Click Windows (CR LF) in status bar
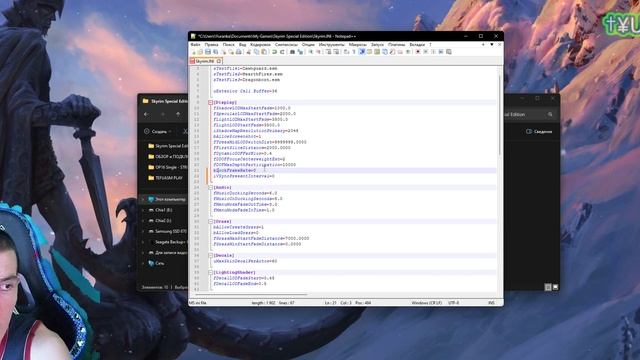The height and width of the screenshot is (360, 640). [427, 303]
